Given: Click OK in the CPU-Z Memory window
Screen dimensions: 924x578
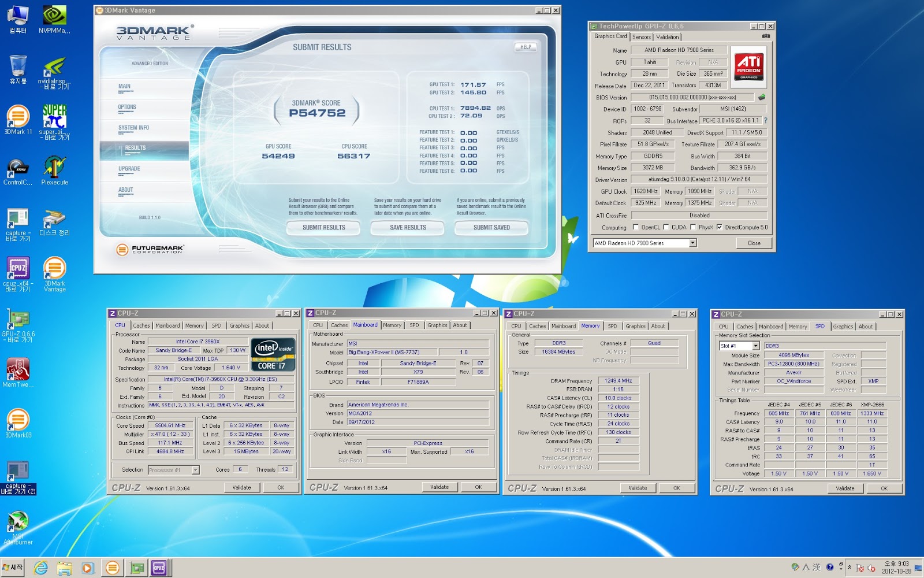Looking at the screenshot, I should click(x=676, y=488).
